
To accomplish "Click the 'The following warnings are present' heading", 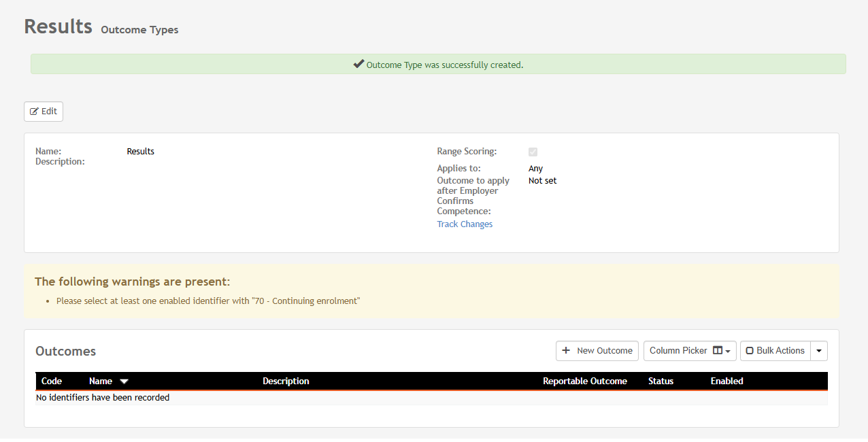I will coord(133,282).
